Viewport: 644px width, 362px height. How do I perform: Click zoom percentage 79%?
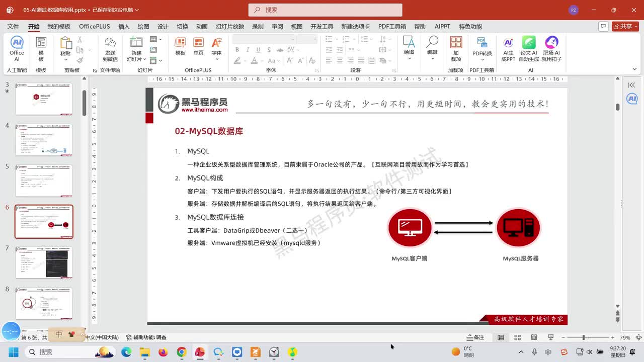click(x=625, y=337)
